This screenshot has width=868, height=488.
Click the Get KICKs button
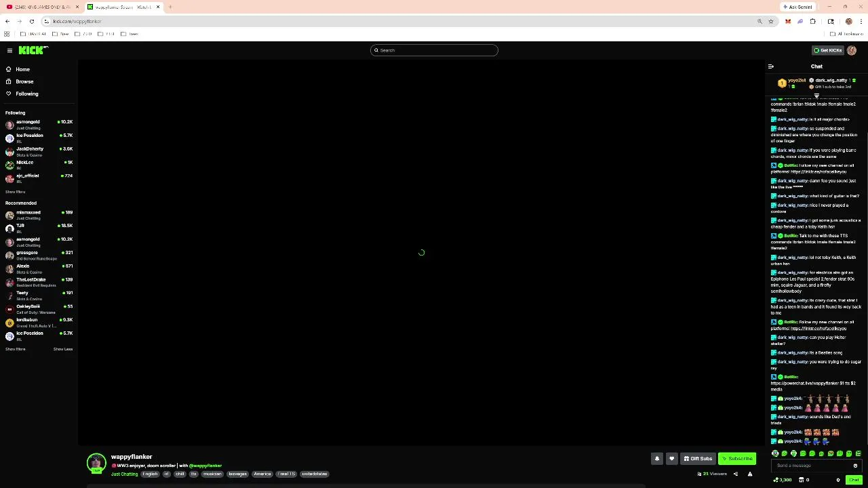tap(827, 50)
